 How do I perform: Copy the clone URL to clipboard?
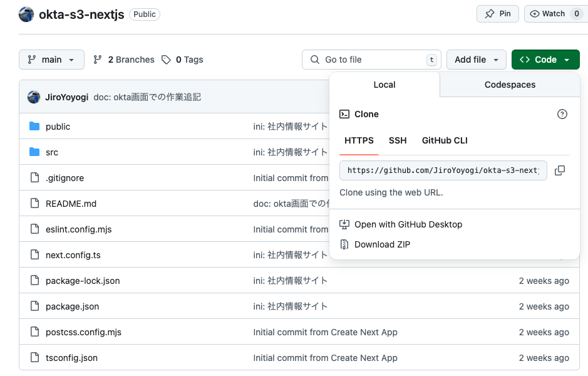tap(560, 170)
